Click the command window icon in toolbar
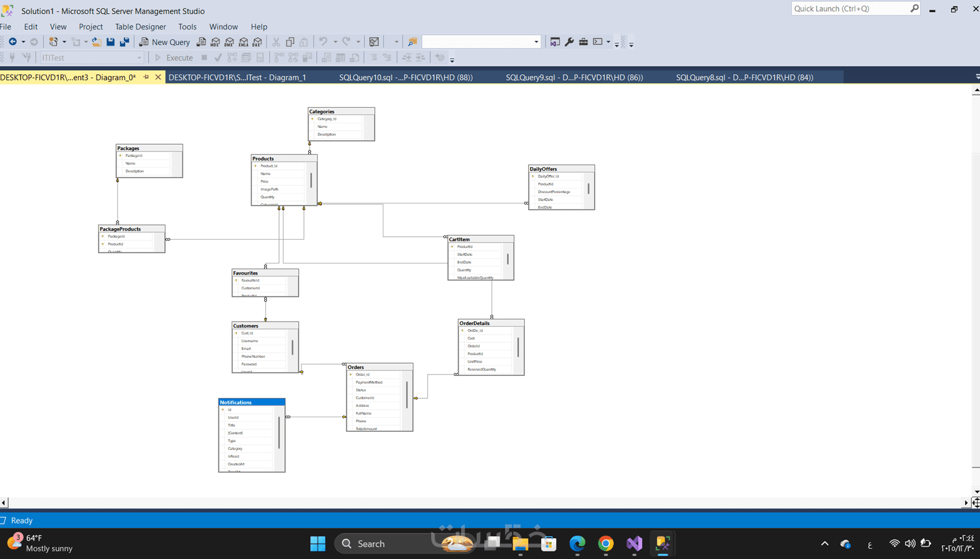Image resolution: width=980 pixels, height=559 pixels. pyautogui.click(x=598, y=41)
